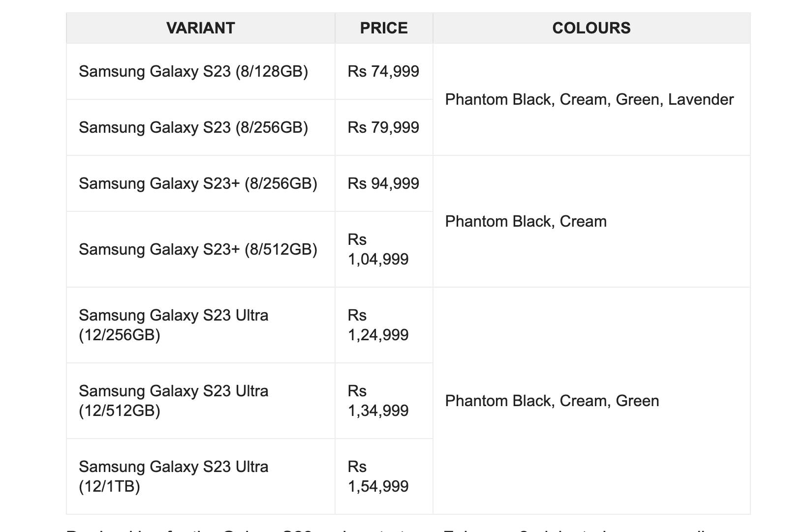Viewport: 807px width, 532px height.
Task: Select the Samsung Galaxy S23+ (8/256GB) cell
Action: pyautogui.click(x=198, y=183)
